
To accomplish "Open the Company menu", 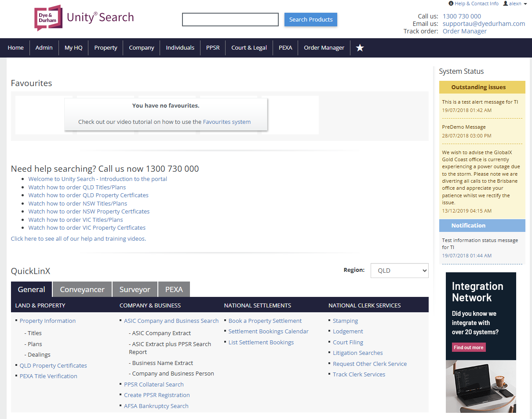I will click(142, 47).
